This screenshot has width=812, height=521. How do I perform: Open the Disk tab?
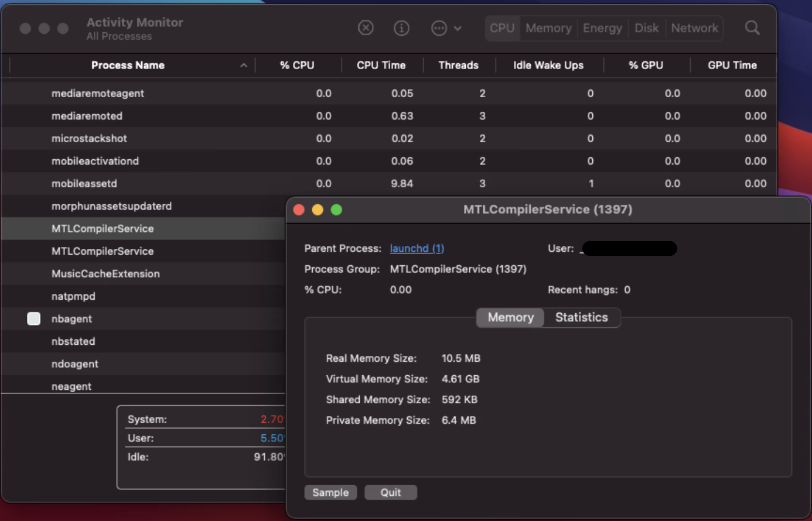tap(647, 28)
